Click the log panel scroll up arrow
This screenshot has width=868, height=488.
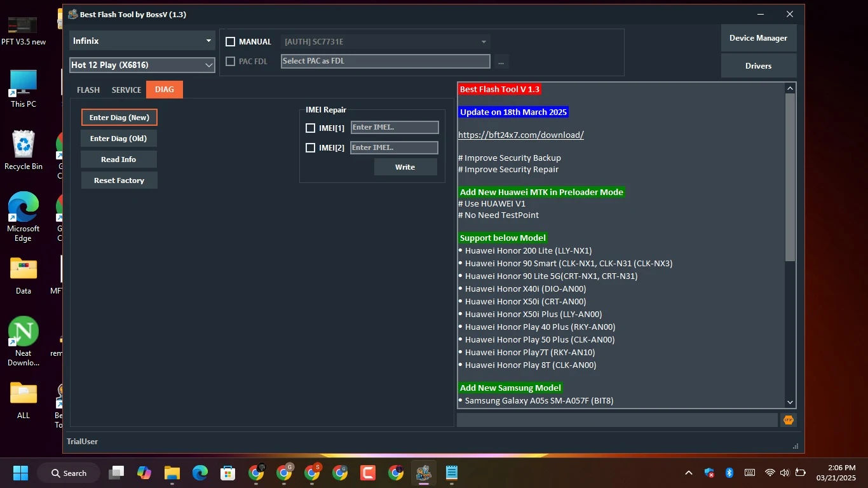[790, 88]
